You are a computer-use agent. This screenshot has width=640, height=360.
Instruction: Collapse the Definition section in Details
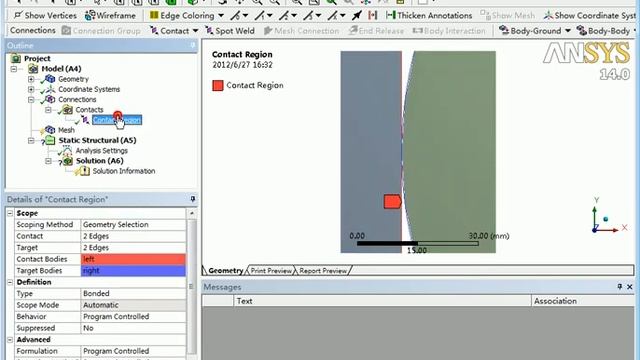(x=10, y=282)
